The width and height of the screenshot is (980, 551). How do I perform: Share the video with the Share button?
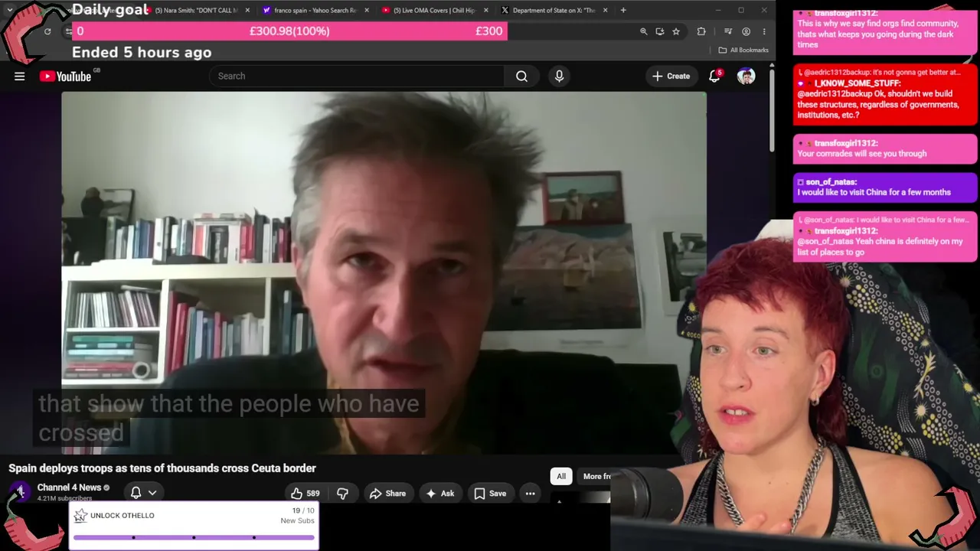tap(387, 494)
